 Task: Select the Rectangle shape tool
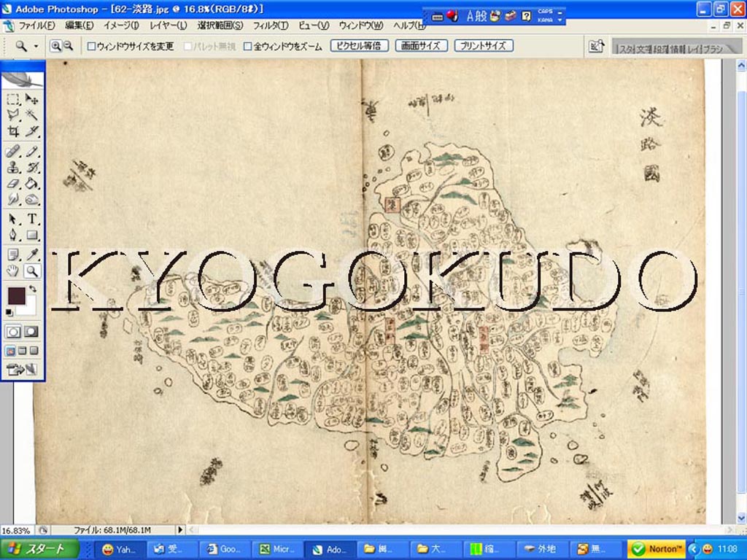click(x=31, y=236)
